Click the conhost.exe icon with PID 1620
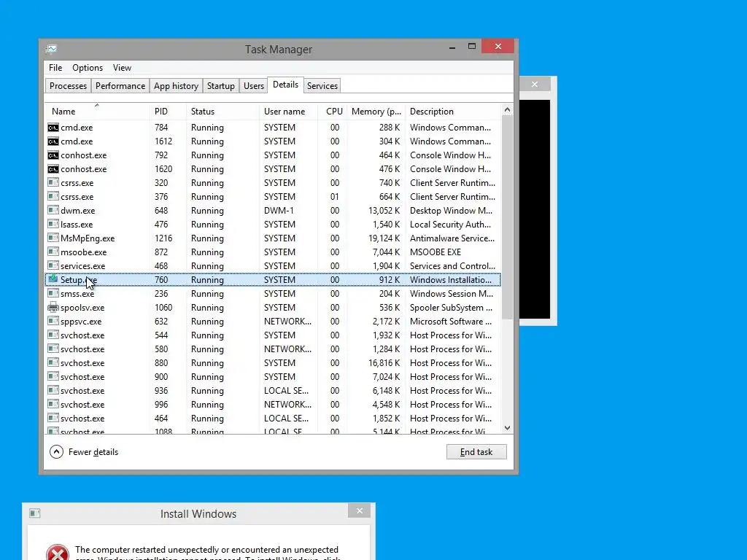 pos(53,169)
